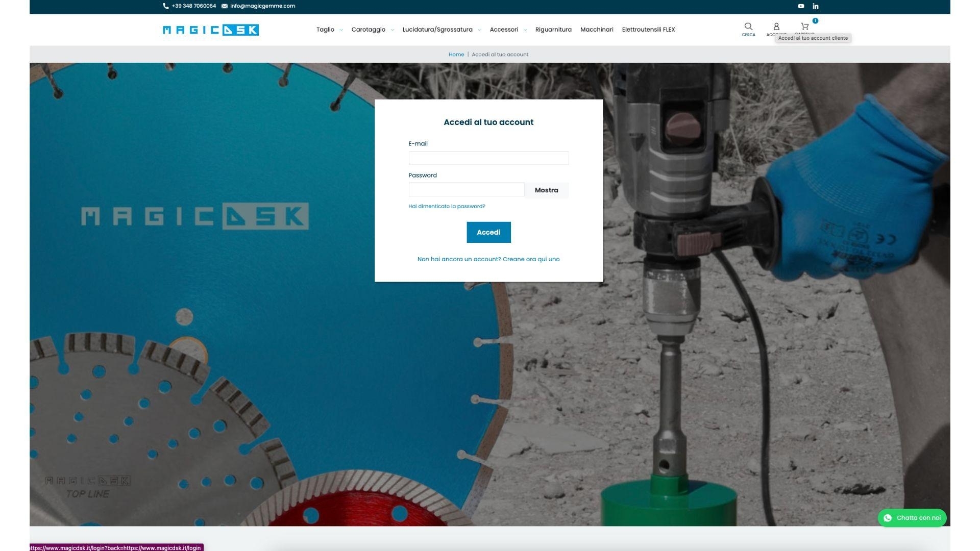This screenshot has height=551, width=980.
Task: Open 'Chatta con noi' WhatsApp chat button
Action: [912, 518]
